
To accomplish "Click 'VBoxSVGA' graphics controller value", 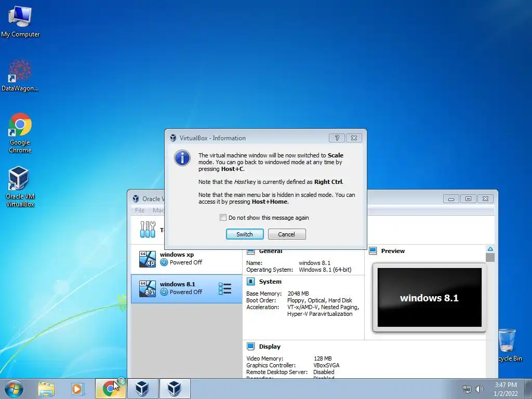I will click(326, 365).
